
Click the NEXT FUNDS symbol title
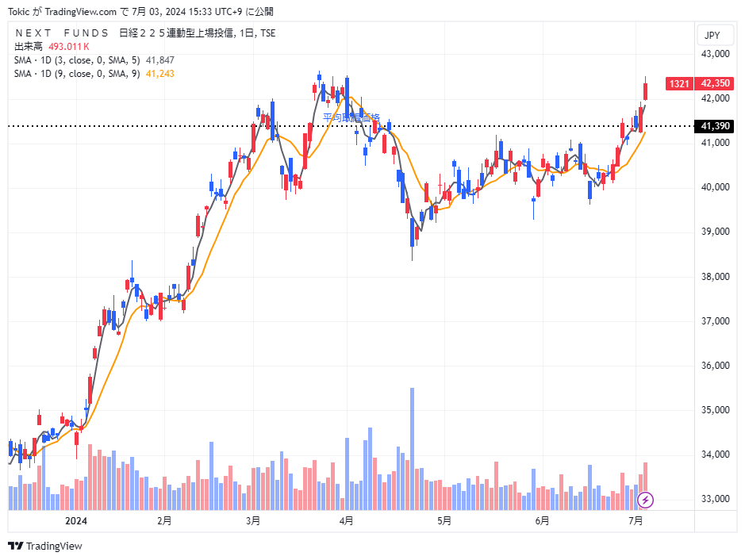click(x=145, y=33)
